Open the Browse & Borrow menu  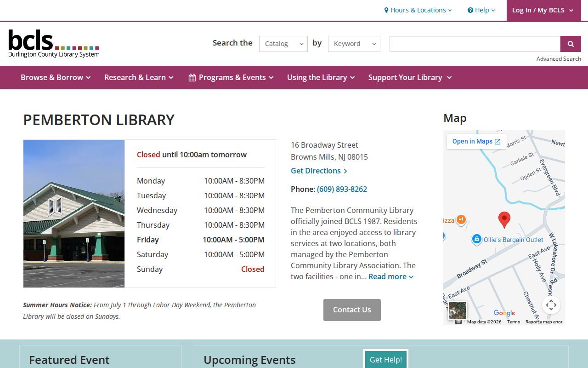pyautogui.click(x=56, y=77)
